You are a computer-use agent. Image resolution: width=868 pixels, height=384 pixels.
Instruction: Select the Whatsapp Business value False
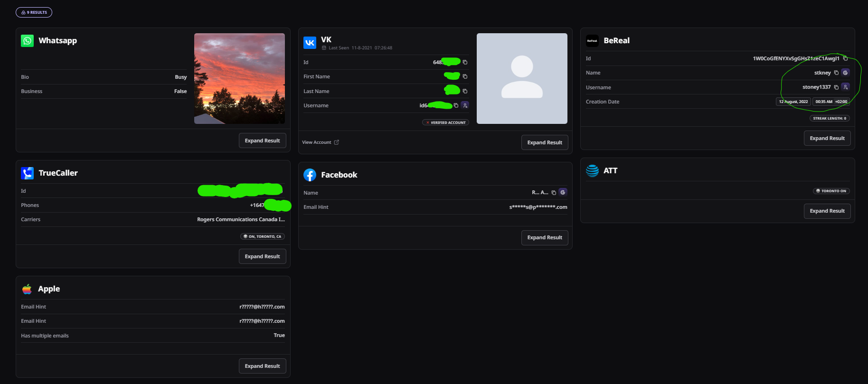coord(180,91)
